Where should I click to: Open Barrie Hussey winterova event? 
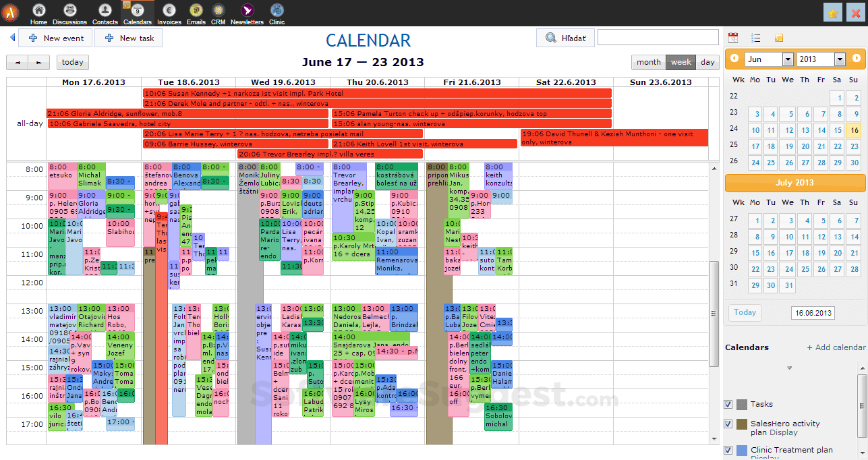(x=235, y=144)
